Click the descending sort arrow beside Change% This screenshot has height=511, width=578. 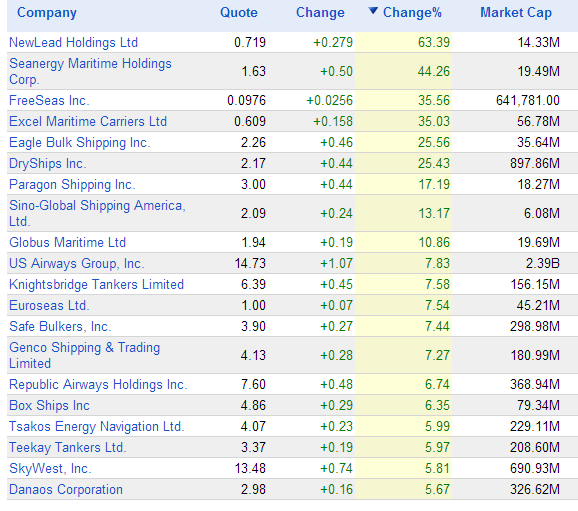click(373, 11)
